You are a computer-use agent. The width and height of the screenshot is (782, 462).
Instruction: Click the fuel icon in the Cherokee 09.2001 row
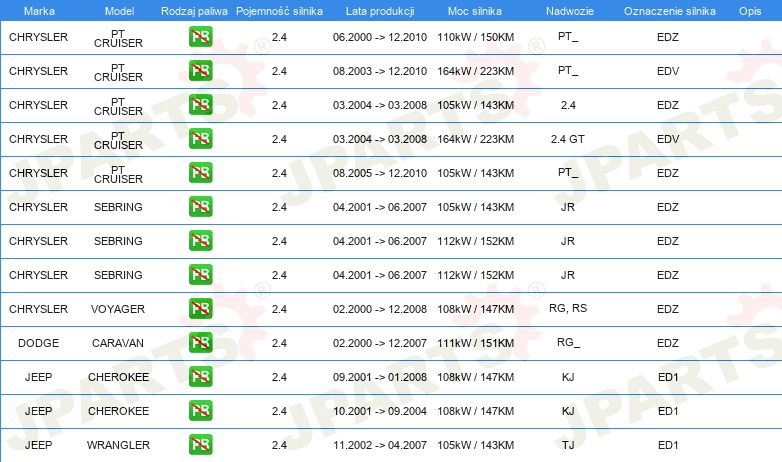coord(200,377)
